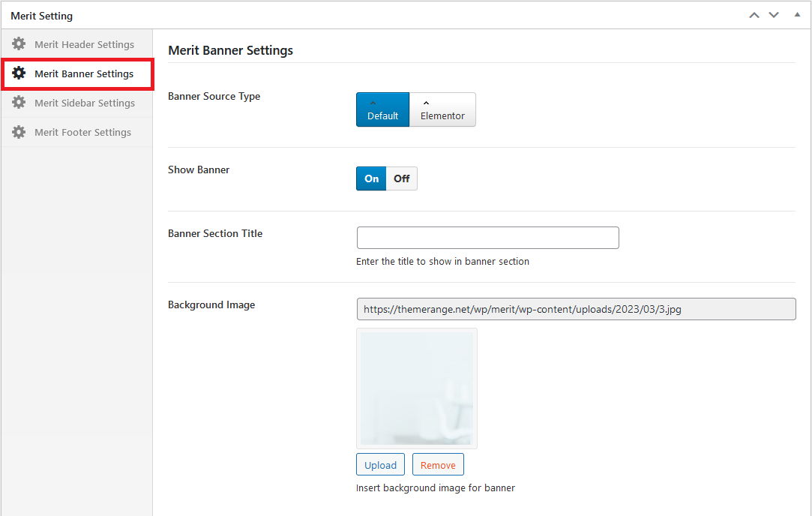812x516 pixels.
Task: Open the Merit Header Settings tab
Action: pyautogui.click(x=84, y=44)
